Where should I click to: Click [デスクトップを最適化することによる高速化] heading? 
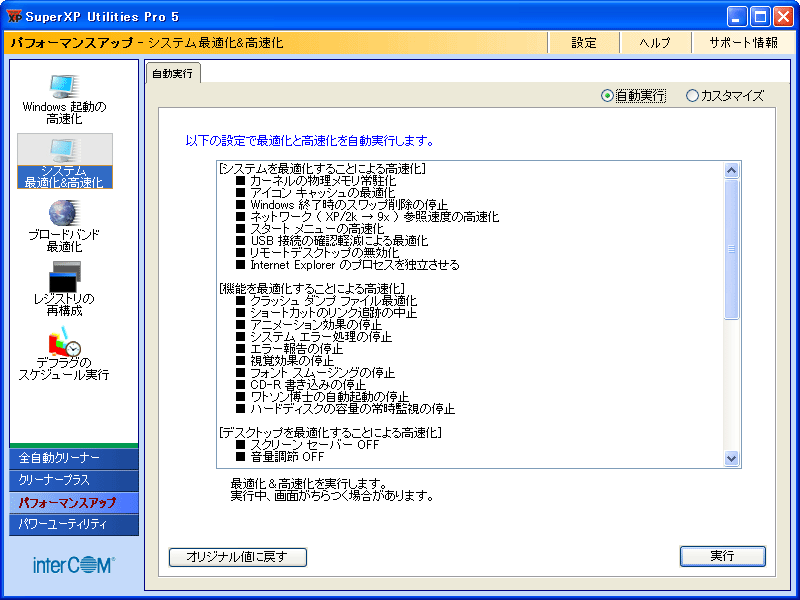(330, 433)
